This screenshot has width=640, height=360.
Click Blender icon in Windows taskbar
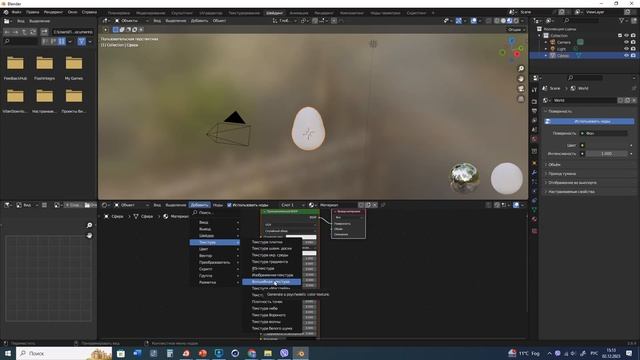(x=301, y=353)
